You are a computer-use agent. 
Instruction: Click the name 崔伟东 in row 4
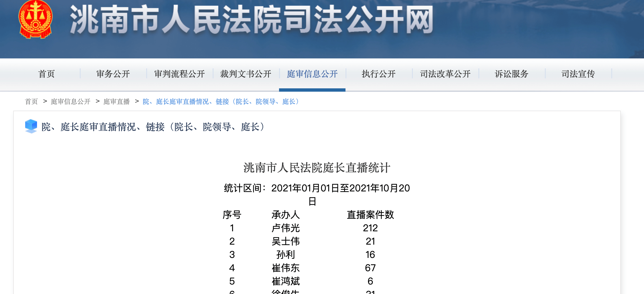(285, 268)
